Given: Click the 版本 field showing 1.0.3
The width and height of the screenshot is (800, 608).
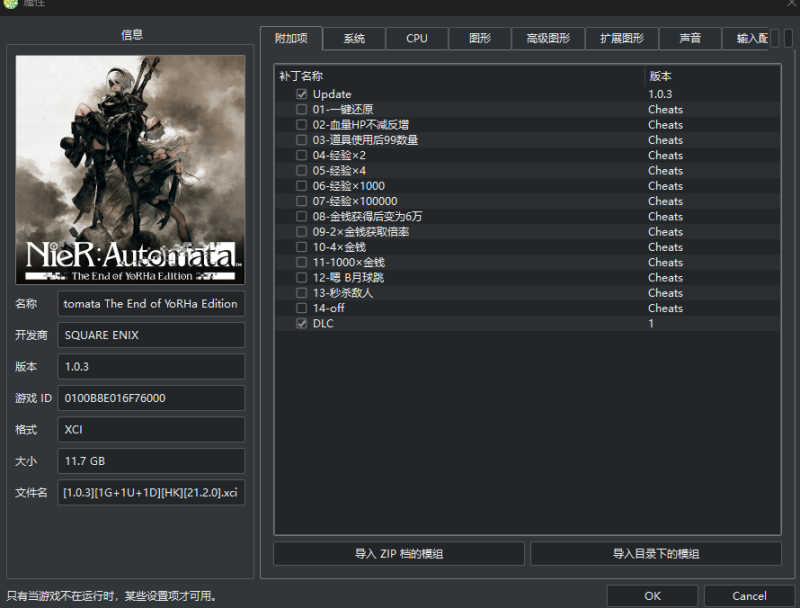Looking at the screenshot, I should pyautogui.click(x=151, y=367).
